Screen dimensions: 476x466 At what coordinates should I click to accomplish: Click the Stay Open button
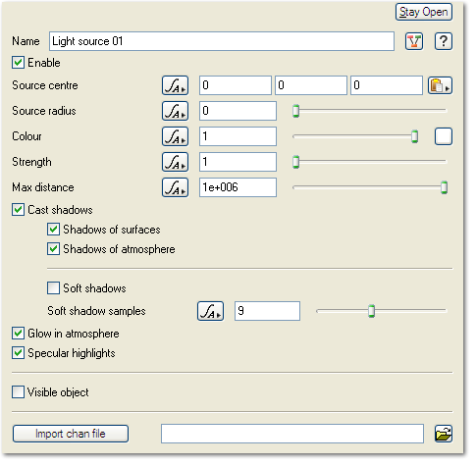424,12
